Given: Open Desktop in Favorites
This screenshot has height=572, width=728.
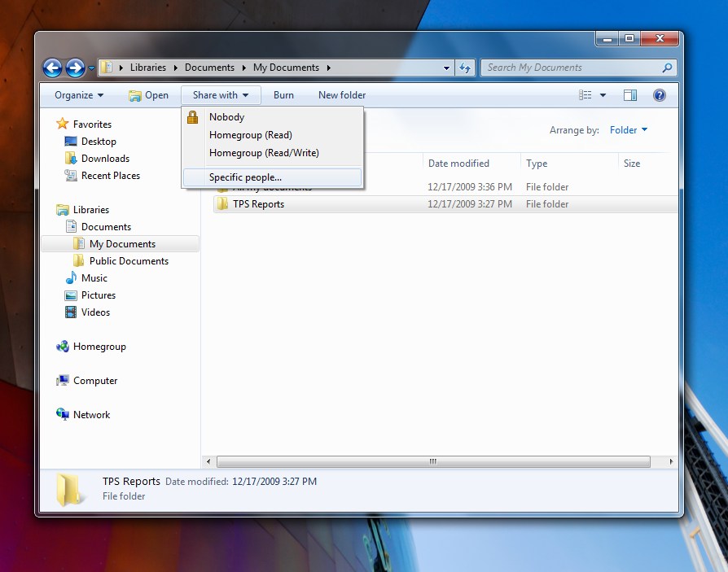Looking at the screenshot, I should click(x=99, y=142).
